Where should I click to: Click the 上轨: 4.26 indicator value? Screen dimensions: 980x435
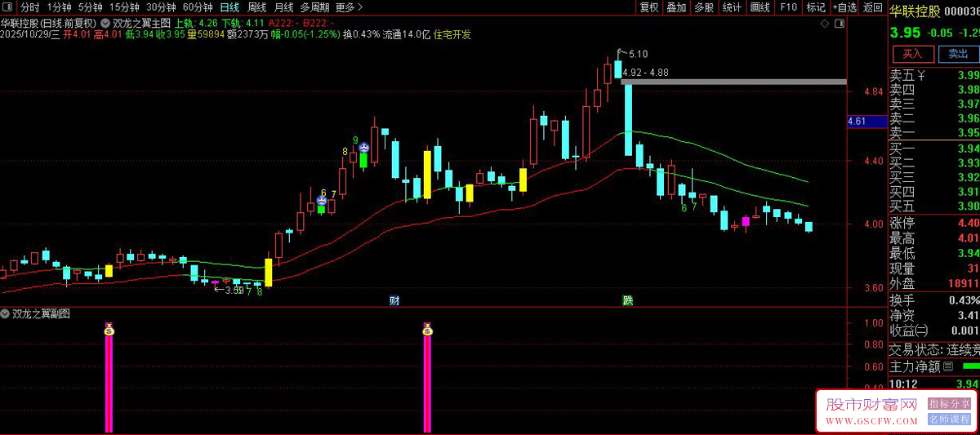pyautogui.click(x=196, y=23)
